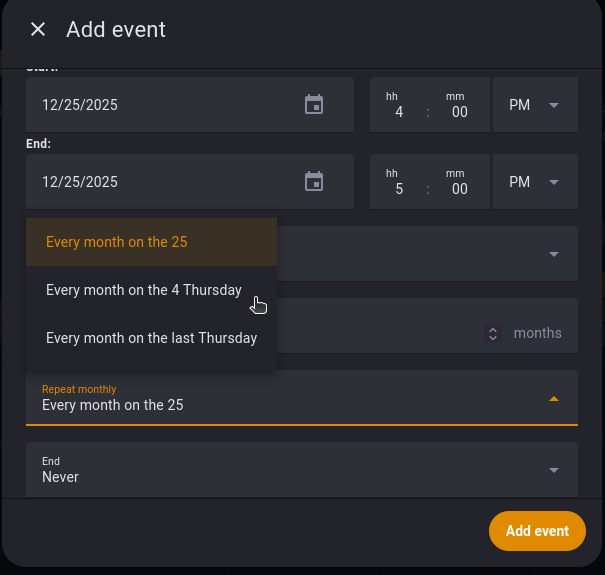This screenshot has height=575, width=605.
Task: Edit the start time hour field
Action: click(398, 112)
